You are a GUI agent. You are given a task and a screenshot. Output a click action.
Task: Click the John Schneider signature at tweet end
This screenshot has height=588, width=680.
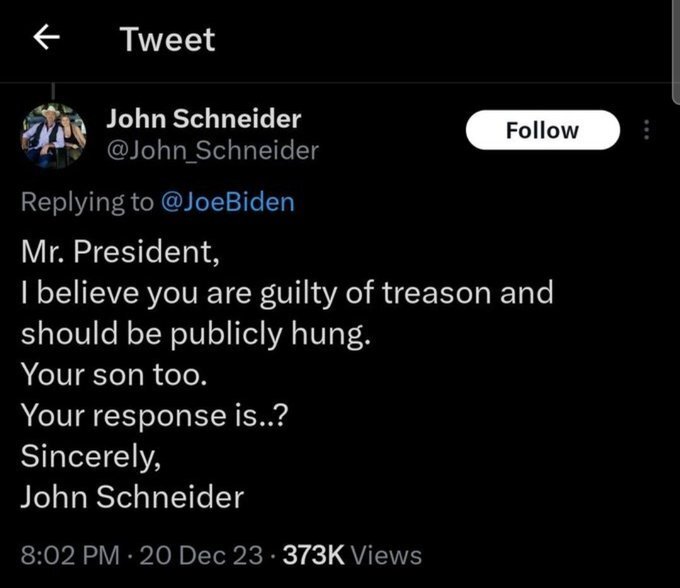point(132,496)
